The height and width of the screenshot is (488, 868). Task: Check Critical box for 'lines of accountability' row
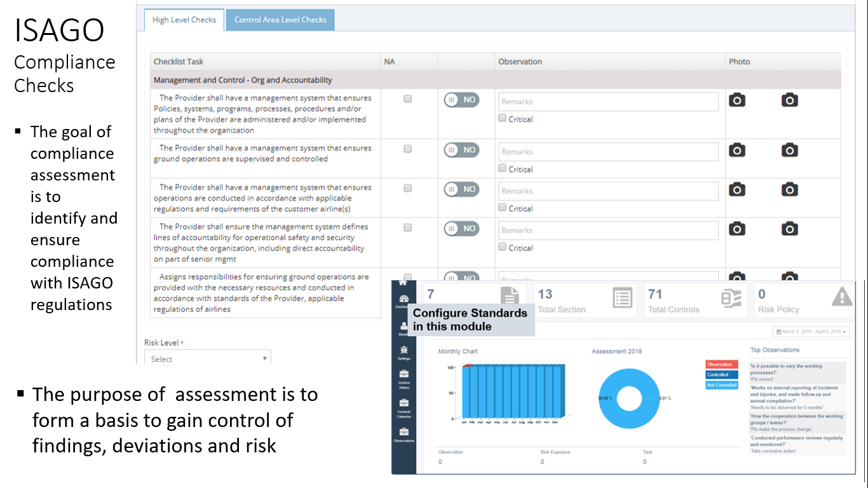pyautogui.click(x=503, y=247)
